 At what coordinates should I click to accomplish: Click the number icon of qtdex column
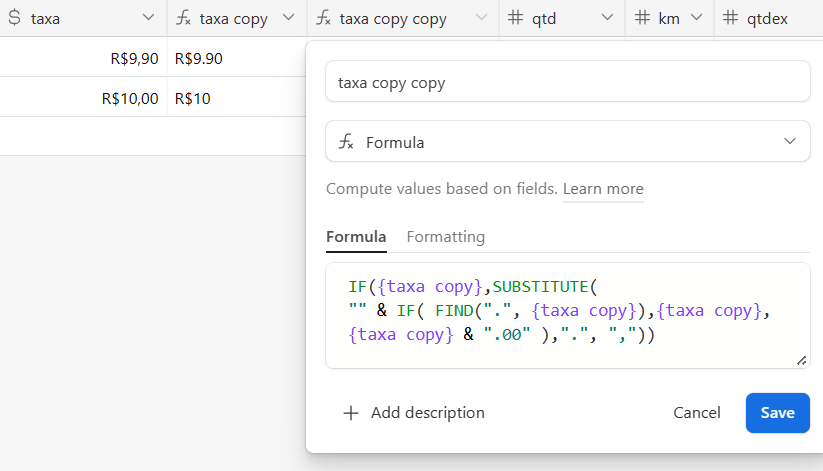730,18
